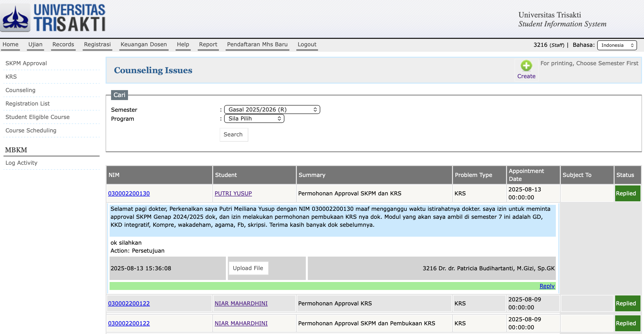The width and height of the screenshot is (644, 334).
Task: Click the Reply link in green bar
Action: click(547, 286)
